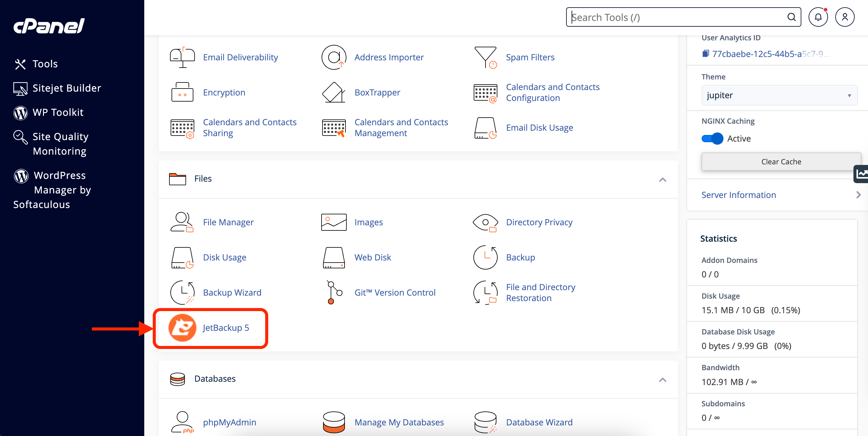Copy the User Analytics ID via icon

705,54
